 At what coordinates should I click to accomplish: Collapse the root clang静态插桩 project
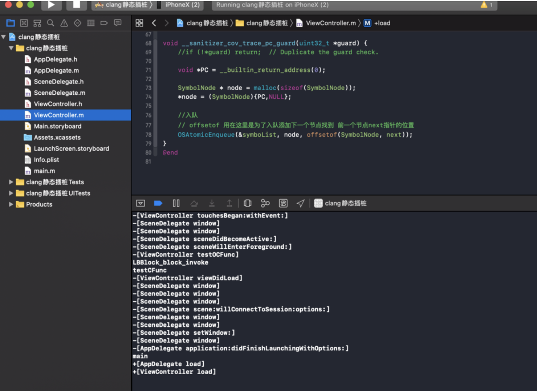pyautogui.click(x=4, y=37)
